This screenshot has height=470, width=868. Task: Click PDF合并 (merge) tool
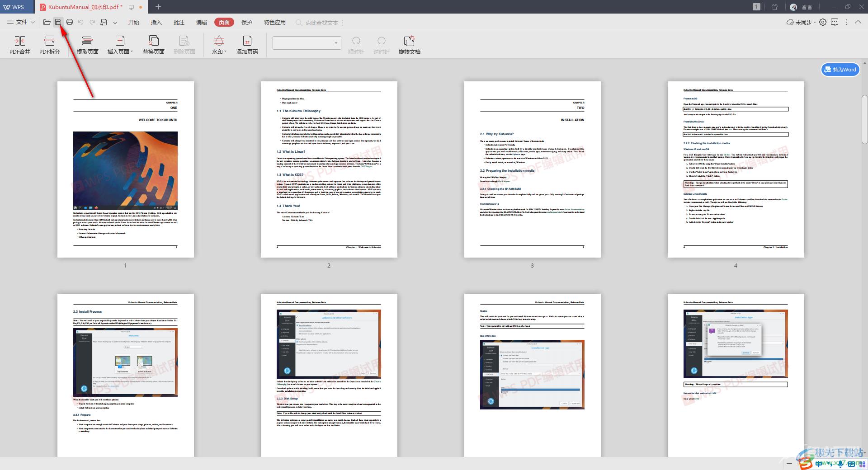pos(20,45)
